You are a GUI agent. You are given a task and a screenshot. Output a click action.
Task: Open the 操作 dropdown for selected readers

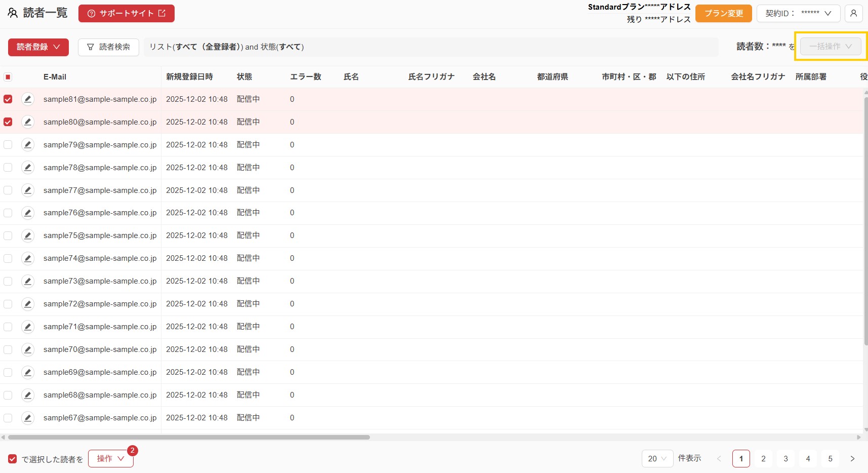tap(110, 459)
